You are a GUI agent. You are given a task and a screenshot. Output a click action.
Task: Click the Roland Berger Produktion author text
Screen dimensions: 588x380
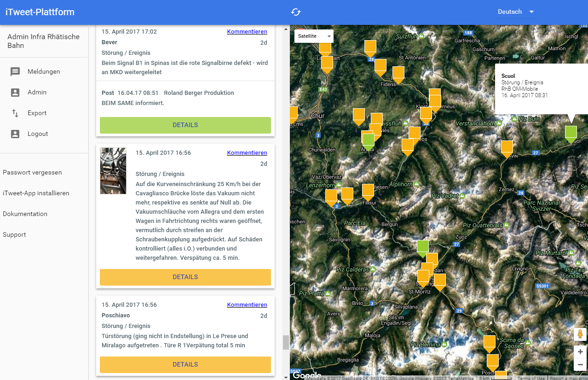[199, 93]
